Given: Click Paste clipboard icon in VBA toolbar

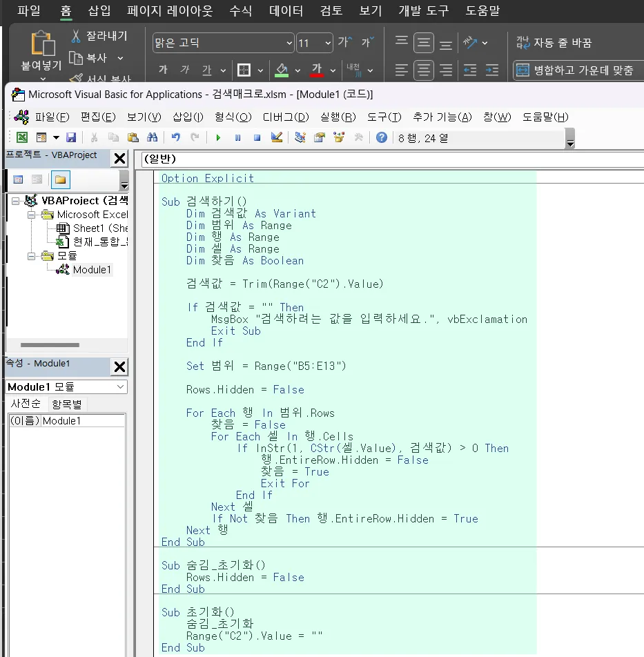Looking at the screenshot, I should pos(133,137).
